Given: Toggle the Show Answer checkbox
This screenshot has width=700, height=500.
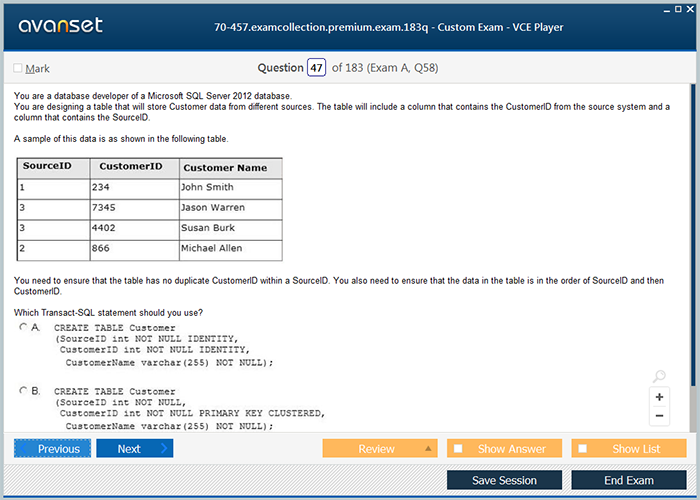Looking at the screenshot, I should pos(458,448).
